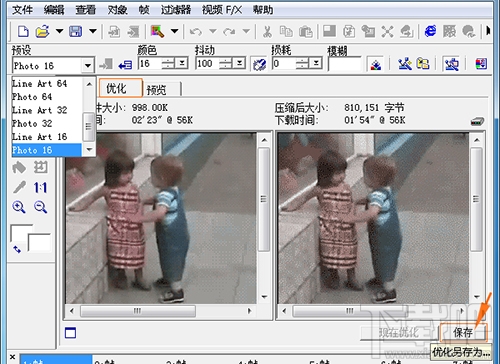
Task: Open the 预设 preset dropdown arrow
Action: pyautogui.click(x=88, y=65)
